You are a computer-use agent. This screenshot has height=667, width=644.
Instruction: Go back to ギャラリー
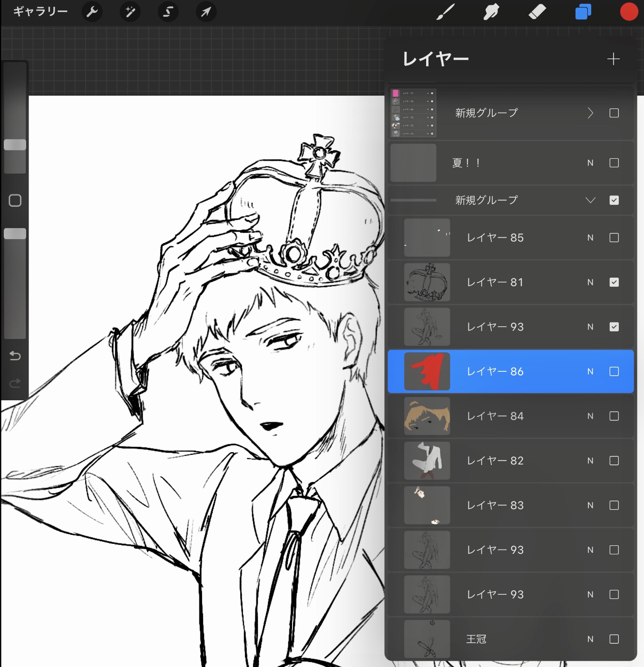click(40, 12)
